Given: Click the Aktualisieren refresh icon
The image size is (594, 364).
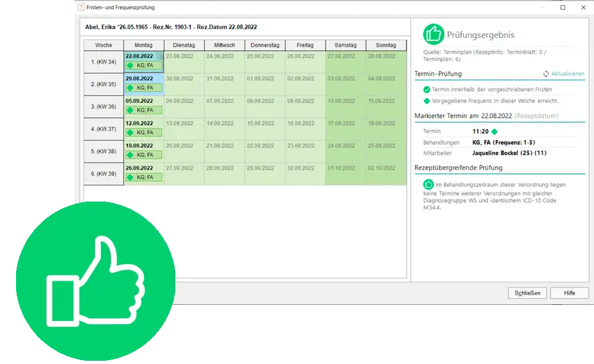Looking at the screenshot, I should 546,74.
